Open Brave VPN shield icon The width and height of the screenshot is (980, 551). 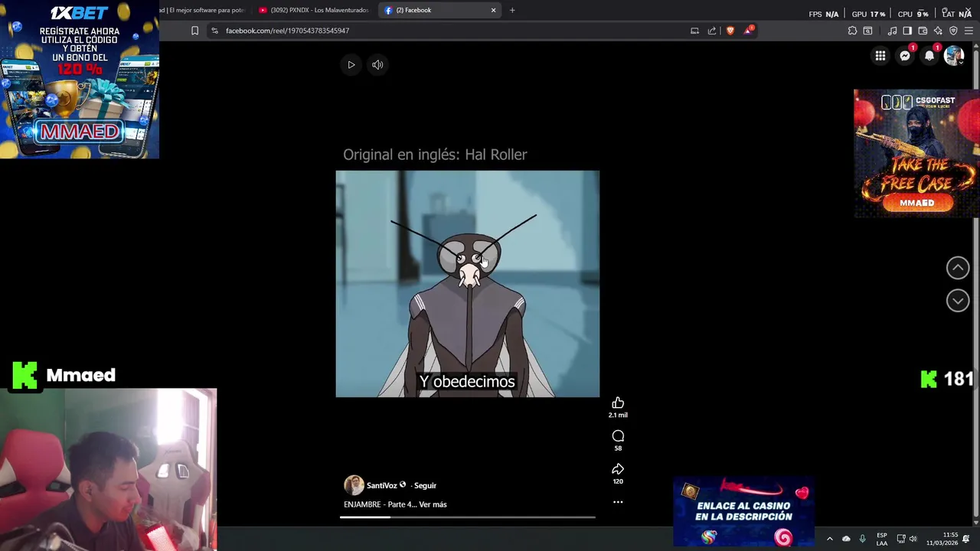953,31
